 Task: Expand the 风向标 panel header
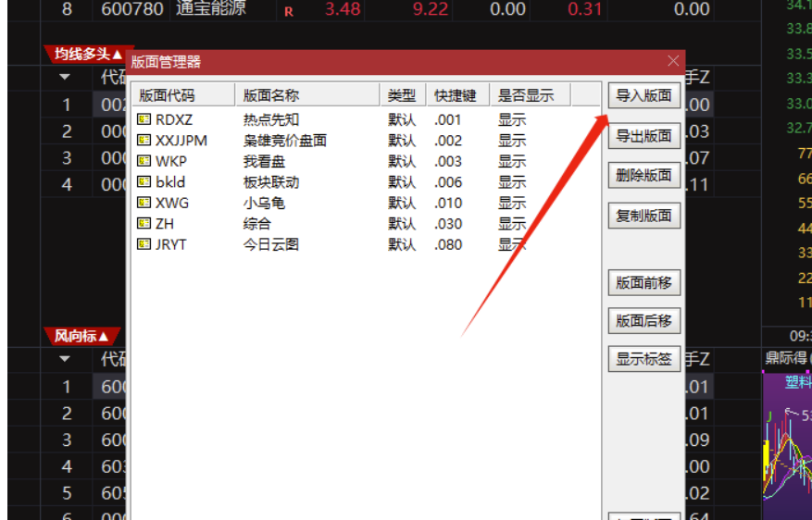[x=82, y=336]
